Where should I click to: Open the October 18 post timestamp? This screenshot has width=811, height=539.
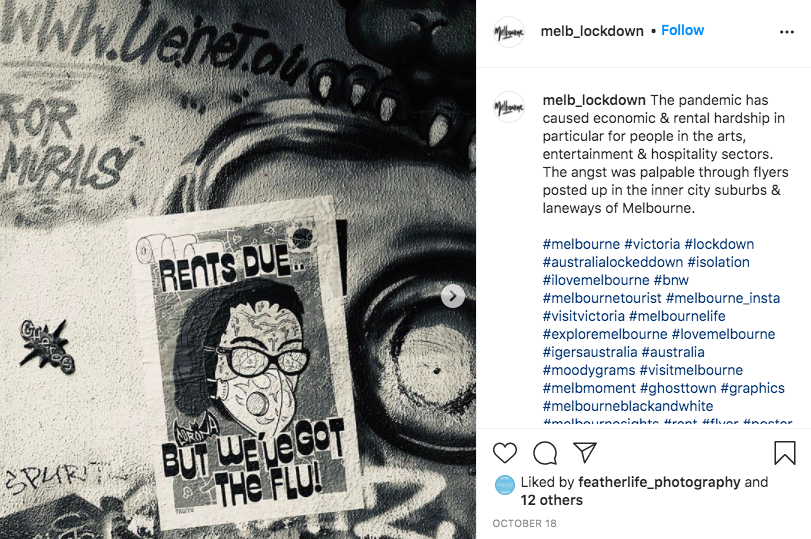click(x=524, y=523)
